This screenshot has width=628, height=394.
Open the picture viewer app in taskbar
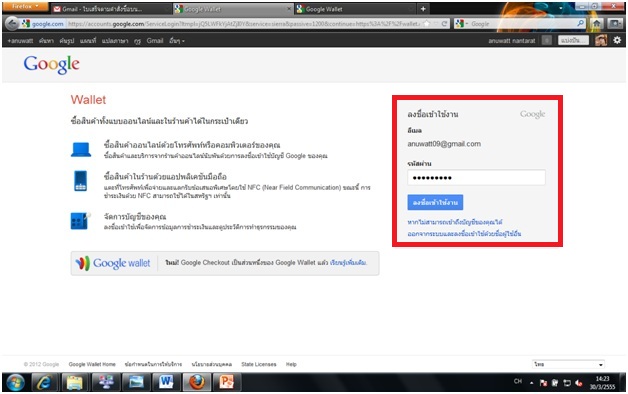pos(136,382)
